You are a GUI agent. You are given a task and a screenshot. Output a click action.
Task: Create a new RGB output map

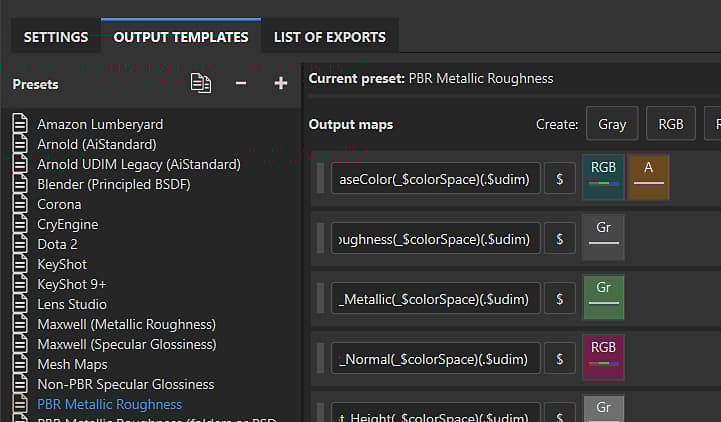670,124
